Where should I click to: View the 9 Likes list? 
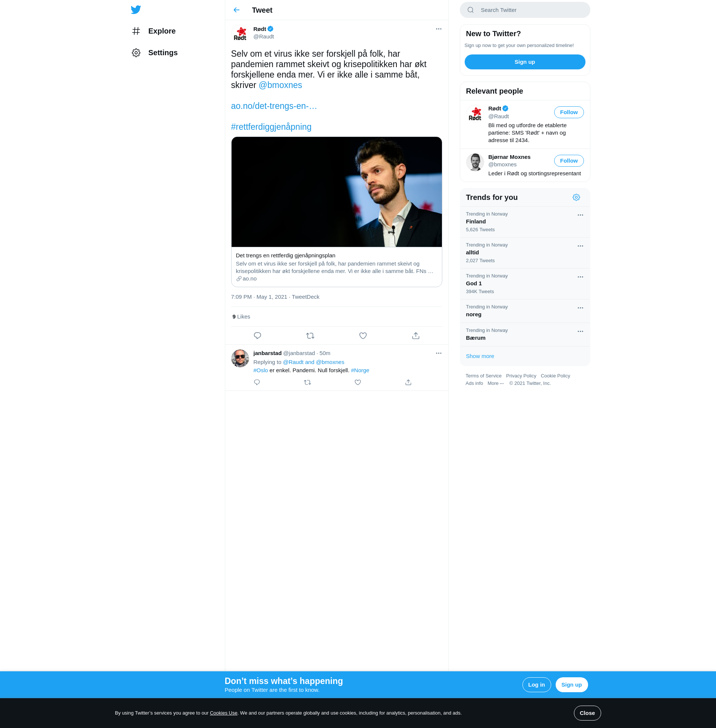[x=241, y=317]
